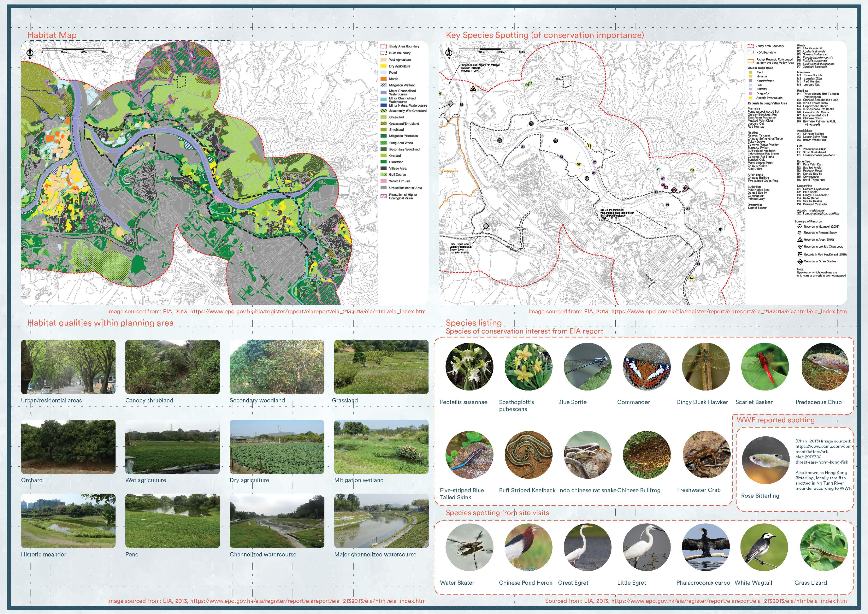
Task: Select the Wet agriculture habitat photo
Action: [x=172, y=446]
